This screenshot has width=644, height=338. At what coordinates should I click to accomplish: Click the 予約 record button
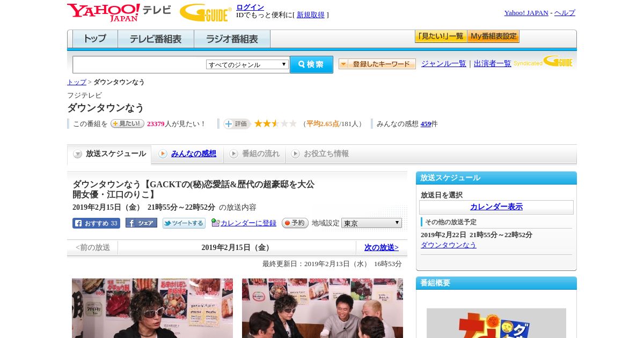[295, 223]
